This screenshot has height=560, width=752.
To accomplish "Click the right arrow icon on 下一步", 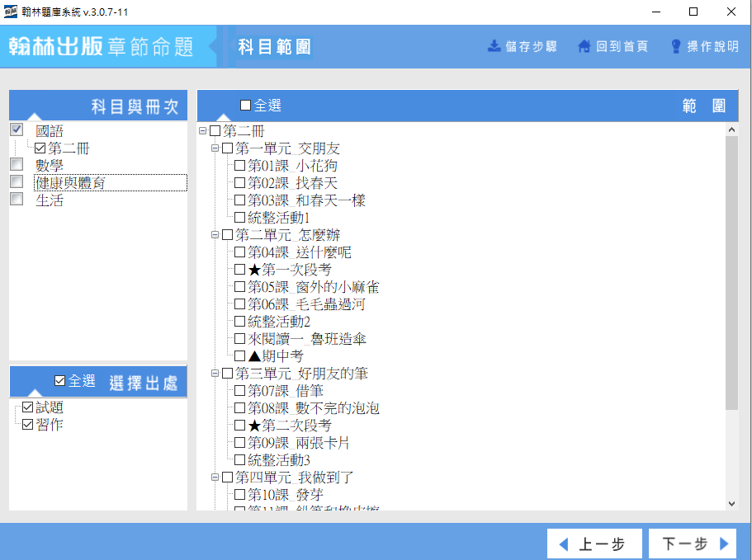I will click(723, 544).
